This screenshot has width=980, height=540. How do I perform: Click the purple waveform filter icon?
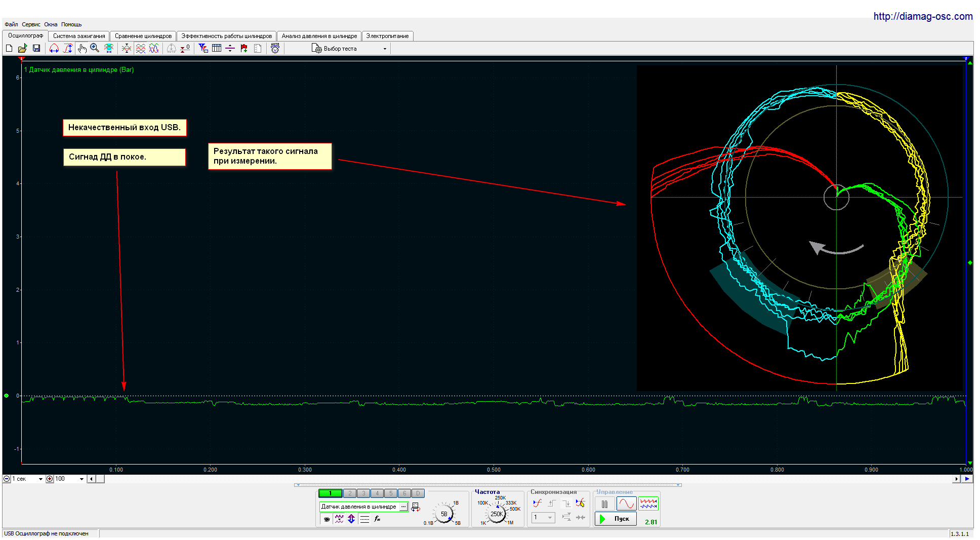[339, 519]
